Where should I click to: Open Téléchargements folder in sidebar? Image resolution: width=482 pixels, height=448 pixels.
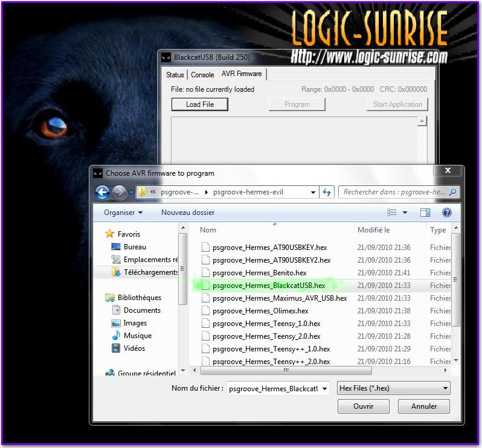coord(150,272)
